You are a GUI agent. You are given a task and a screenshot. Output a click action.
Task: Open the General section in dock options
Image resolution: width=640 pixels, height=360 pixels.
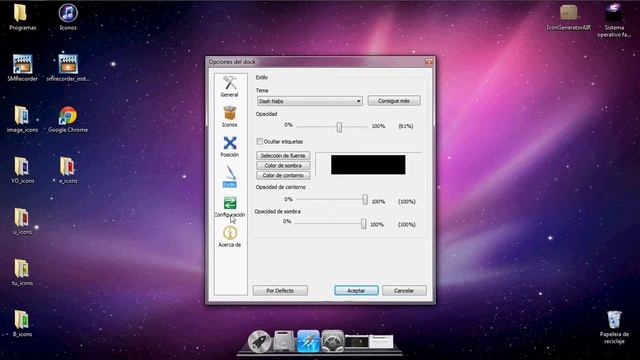[x=229, y=87]
